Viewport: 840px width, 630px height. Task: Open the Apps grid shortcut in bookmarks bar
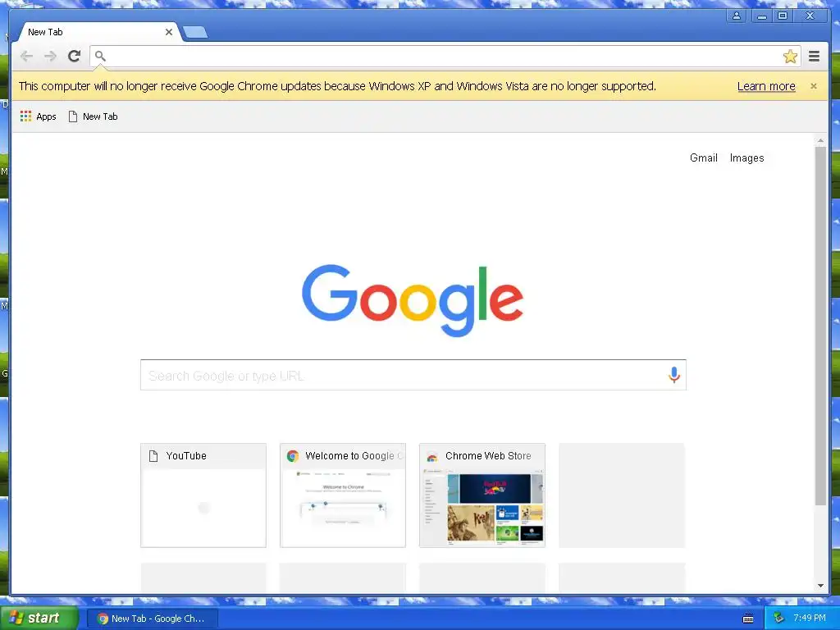tap(38, 116)
